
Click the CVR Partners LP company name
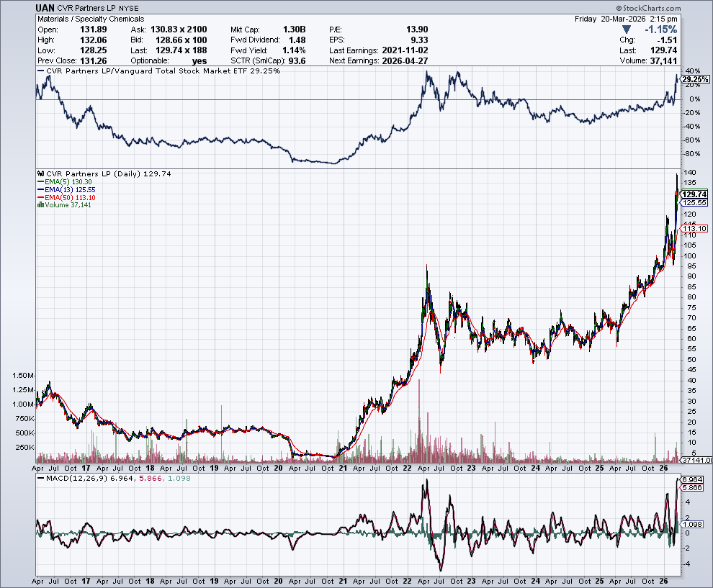point(86,8)
